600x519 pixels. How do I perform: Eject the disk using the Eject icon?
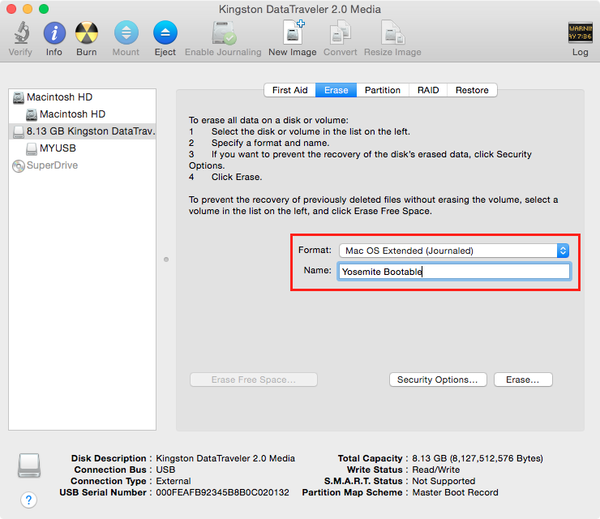tap(165, 33)
